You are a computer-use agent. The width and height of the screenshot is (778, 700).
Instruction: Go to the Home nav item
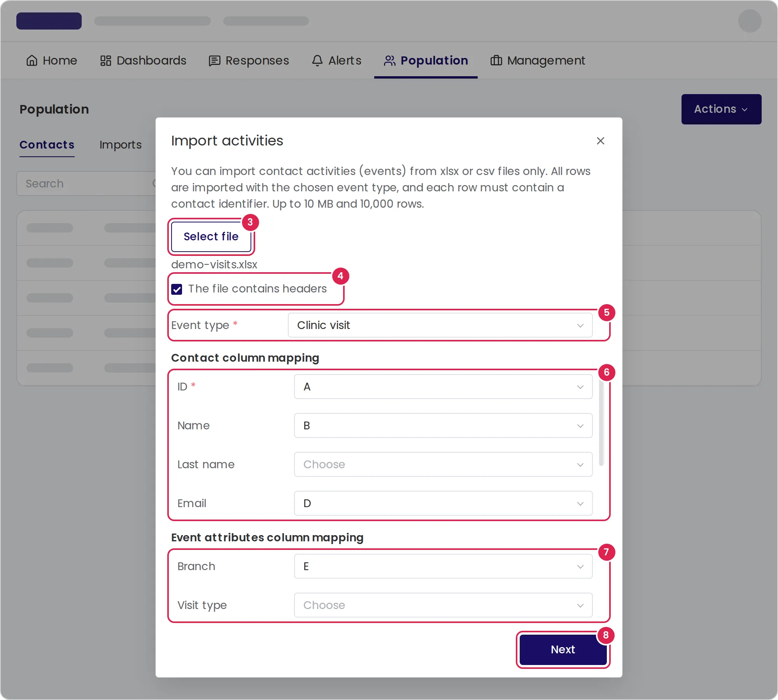(x=51, y=61)
